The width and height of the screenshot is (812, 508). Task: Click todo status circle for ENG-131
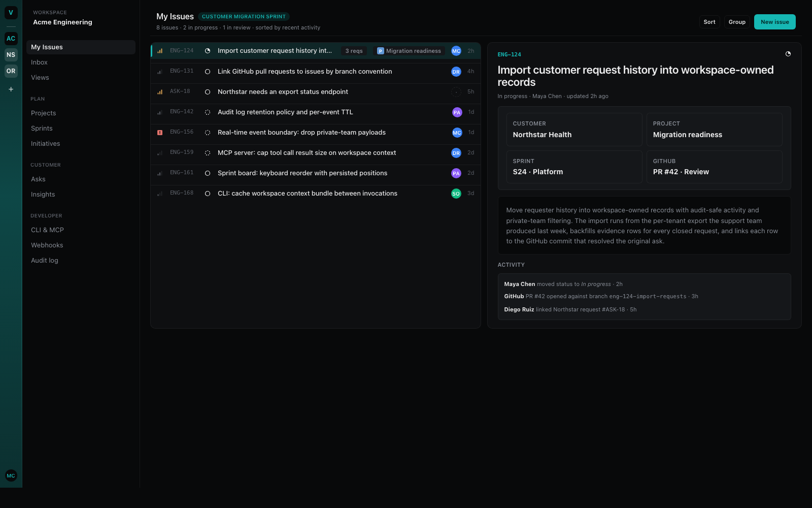point(208,72)
